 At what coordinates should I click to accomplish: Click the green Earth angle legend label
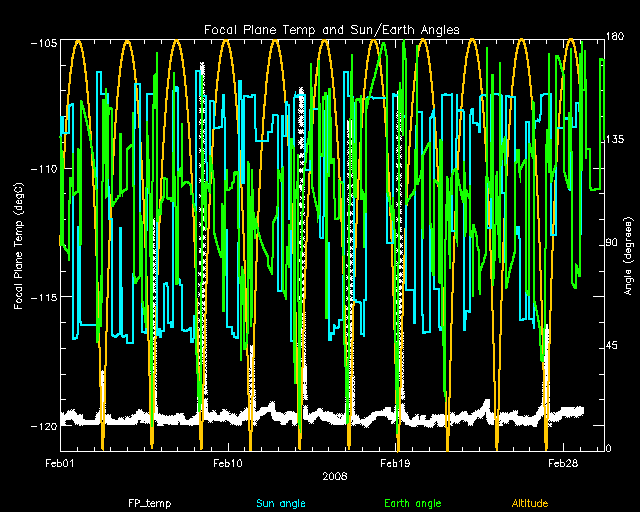pos(413,502)
